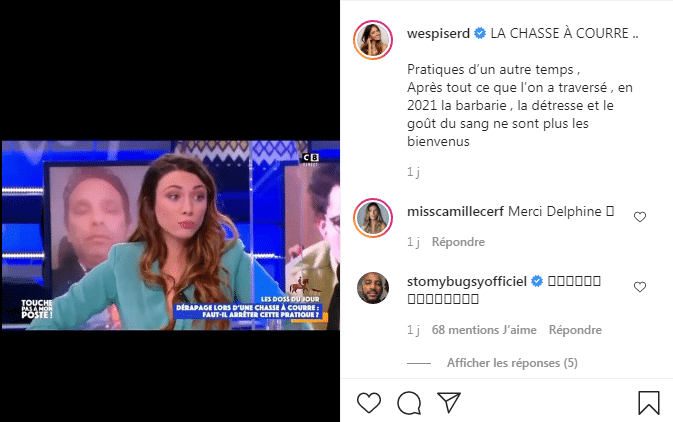Play the video in the post
Image resolution: width=673 pixels, height=422 pixels.
170,235
